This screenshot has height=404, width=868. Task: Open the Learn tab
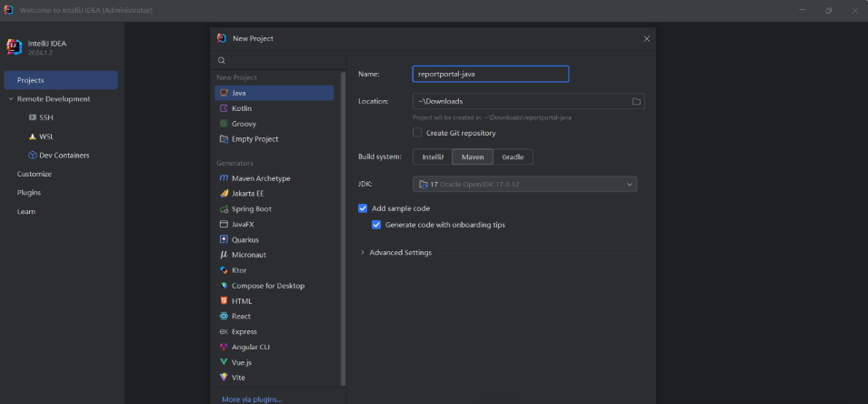[26, 212]
